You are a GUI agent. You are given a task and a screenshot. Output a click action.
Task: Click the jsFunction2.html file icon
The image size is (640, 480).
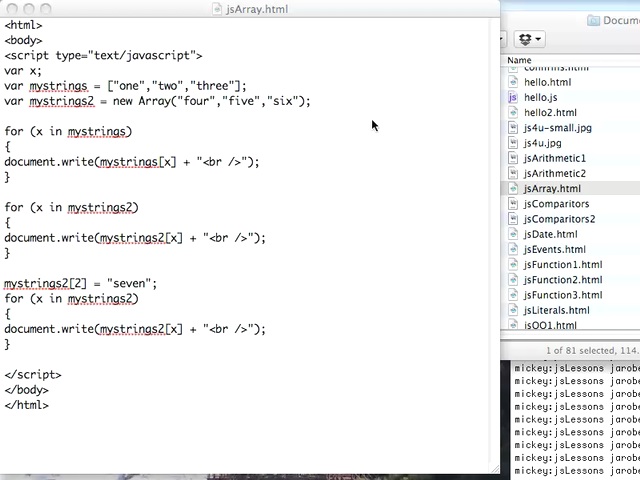pos(513,280)
